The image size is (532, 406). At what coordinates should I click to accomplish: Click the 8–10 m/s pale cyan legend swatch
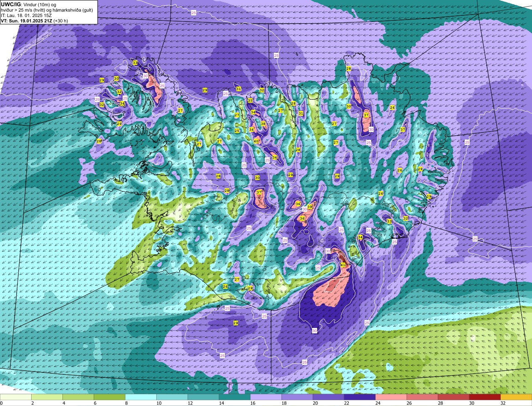(x=141, y=397)
